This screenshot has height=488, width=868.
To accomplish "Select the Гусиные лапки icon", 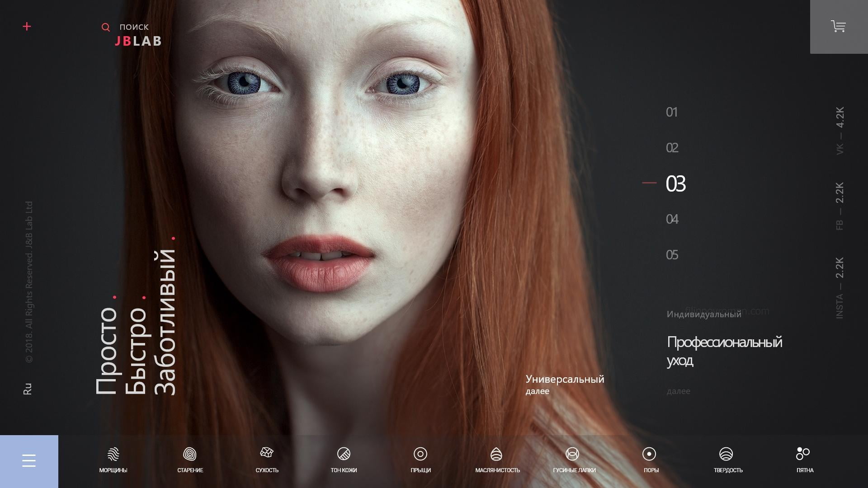I will click(572, 454).
